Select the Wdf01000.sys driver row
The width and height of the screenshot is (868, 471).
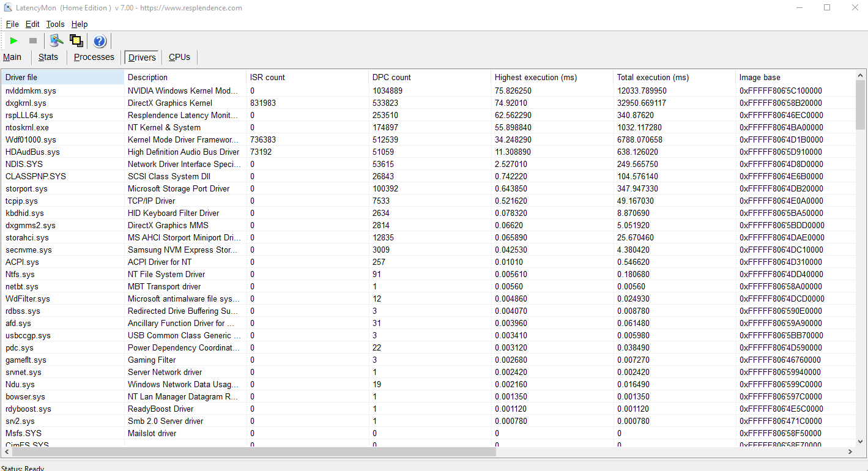tap(429, 139)
